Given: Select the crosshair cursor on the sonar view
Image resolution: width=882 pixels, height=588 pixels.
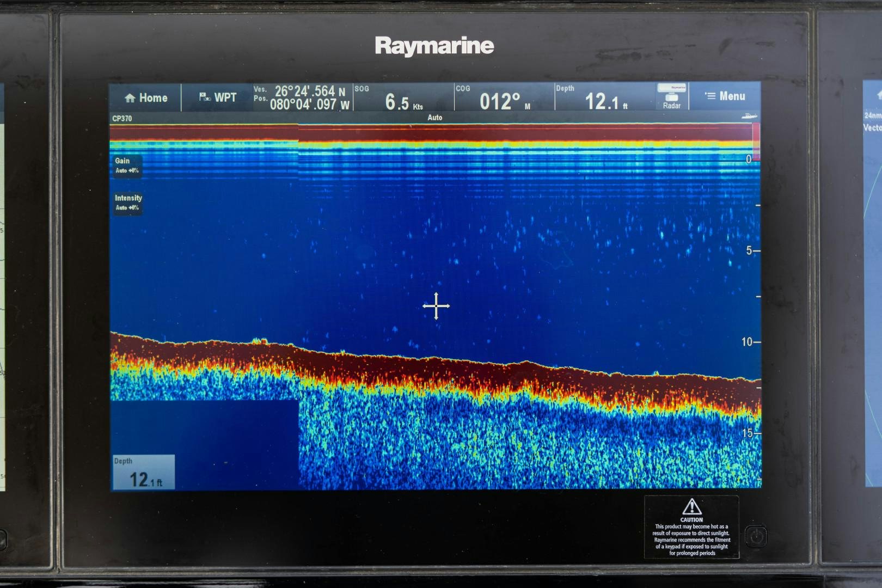Looking at the screenshot, I should tap(435, 307).
